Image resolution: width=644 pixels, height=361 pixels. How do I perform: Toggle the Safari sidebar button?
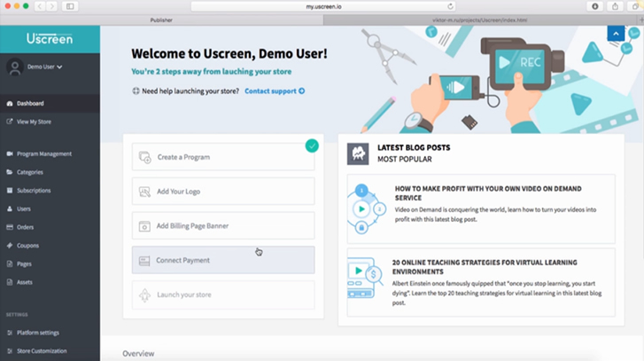pyautogui.click(x=70, y=6)
